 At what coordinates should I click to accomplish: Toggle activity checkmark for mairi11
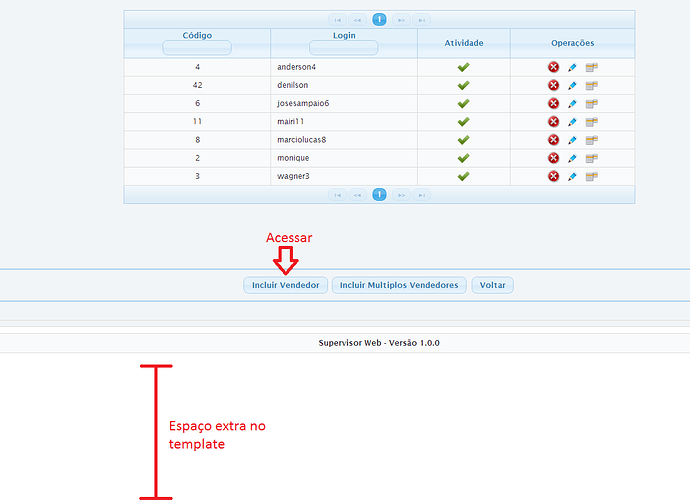click(x=463, y=121)
